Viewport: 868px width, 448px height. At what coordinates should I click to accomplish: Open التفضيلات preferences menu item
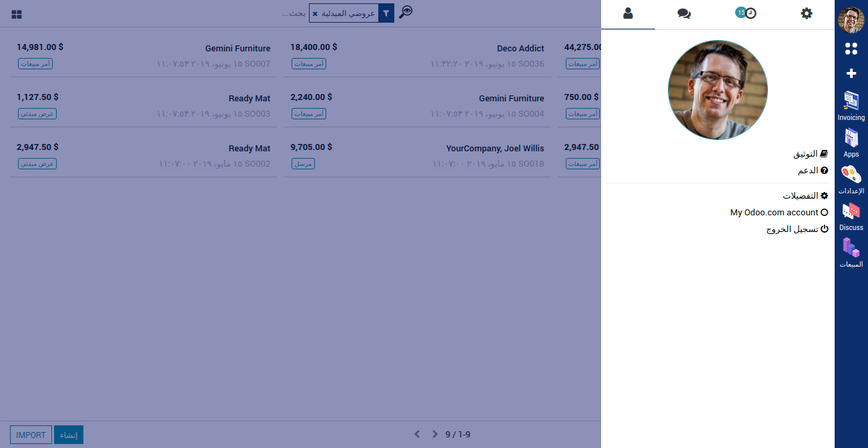[x=805, y=196]
